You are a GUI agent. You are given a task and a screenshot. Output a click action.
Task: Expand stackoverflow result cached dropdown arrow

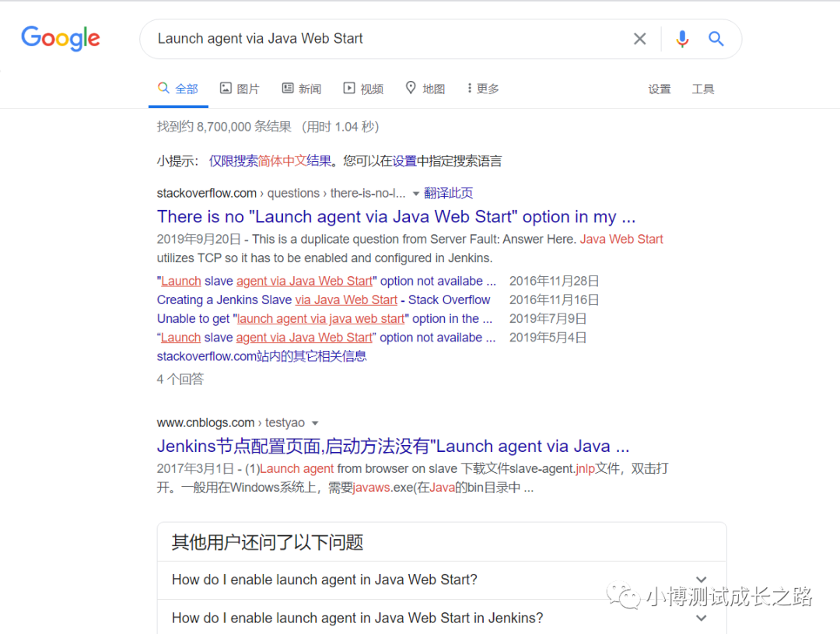pyautogui.click(x=415, y=194)
